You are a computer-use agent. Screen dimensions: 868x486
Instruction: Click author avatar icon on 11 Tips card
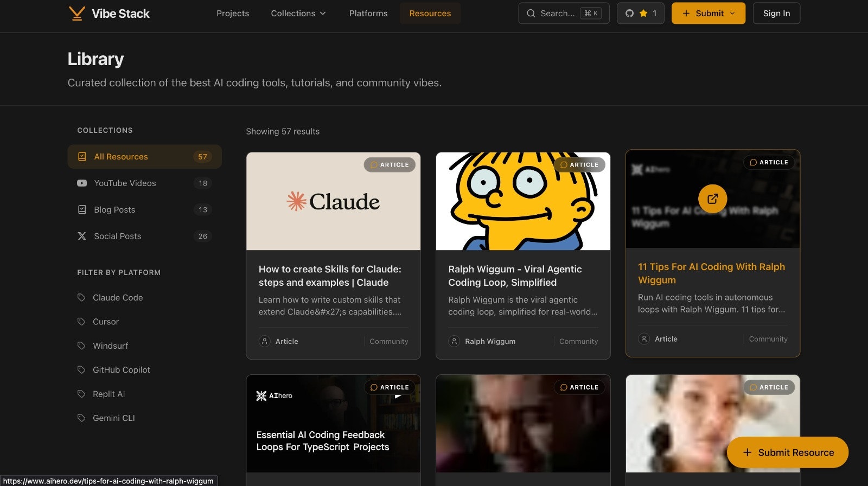(644, 338)
